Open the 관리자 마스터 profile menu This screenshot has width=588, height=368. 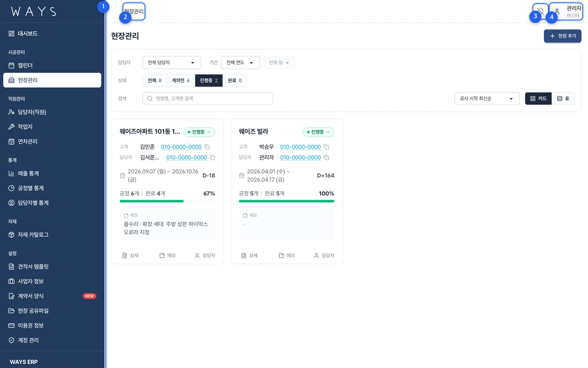[566, 11]
